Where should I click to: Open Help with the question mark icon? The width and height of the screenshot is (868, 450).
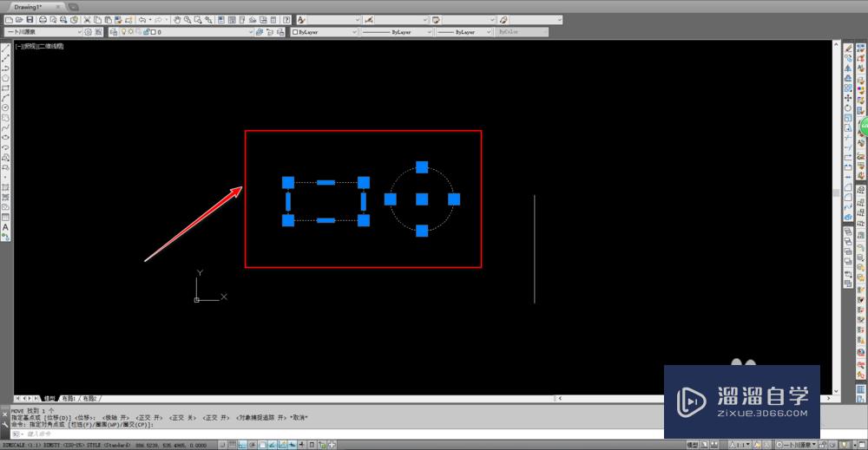(x=286, y=20)
